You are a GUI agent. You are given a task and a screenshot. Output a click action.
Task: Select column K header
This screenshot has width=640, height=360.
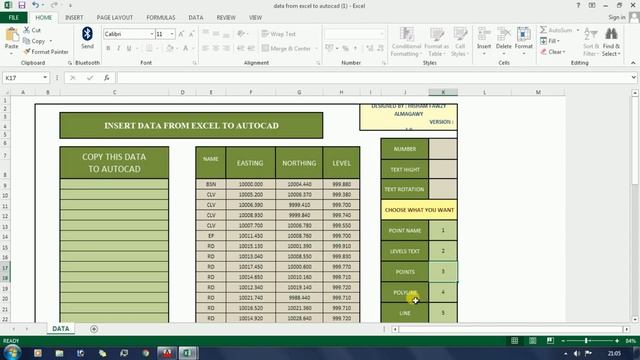(x=443, y=92)
